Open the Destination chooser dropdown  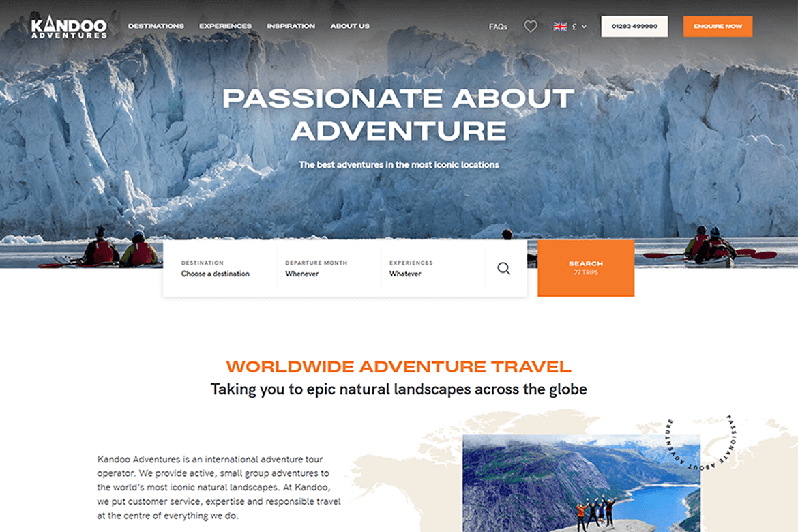(x=220, y=268)
